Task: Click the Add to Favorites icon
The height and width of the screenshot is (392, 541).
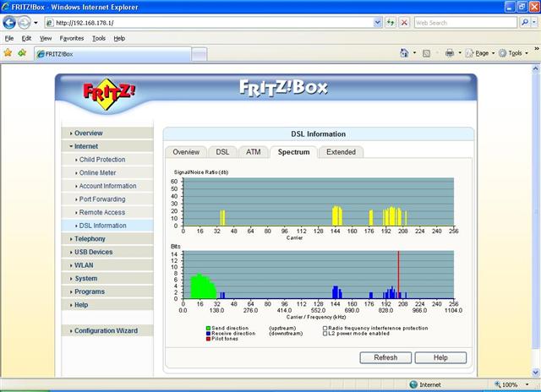Action: (x=22, y=52)
